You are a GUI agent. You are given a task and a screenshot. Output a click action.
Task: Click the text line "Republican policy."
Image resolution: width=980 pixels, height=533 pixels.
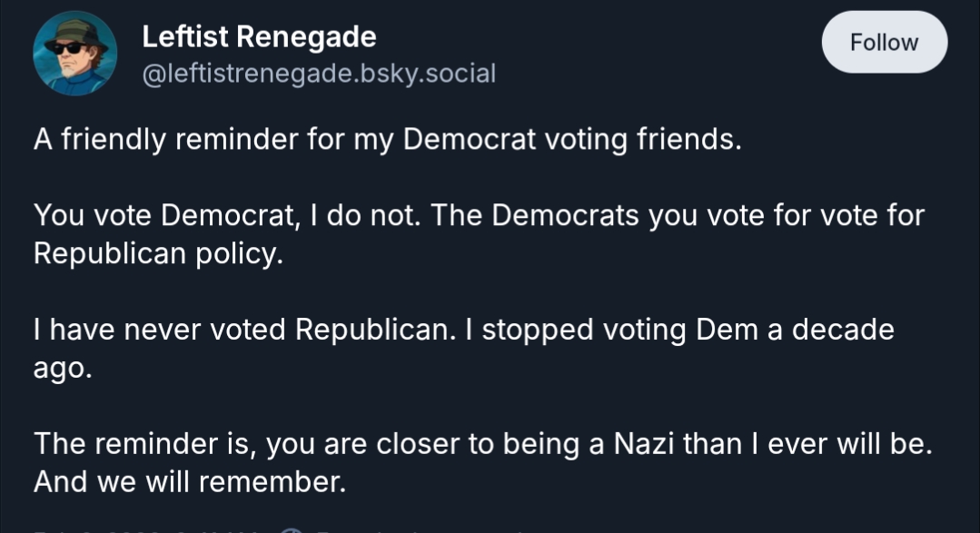click(x=158, y=254)
